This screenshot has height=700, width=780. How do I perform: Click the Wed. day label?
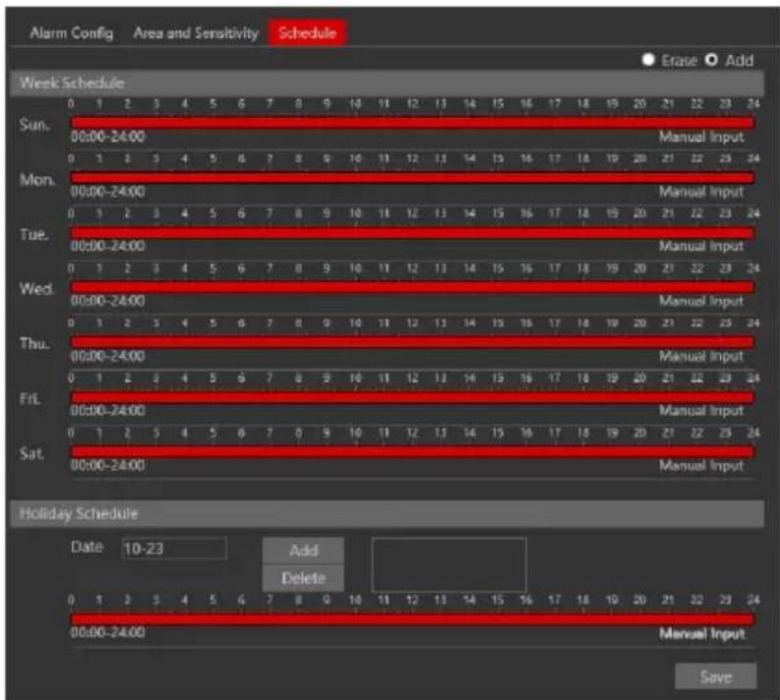tap(36, 288)
